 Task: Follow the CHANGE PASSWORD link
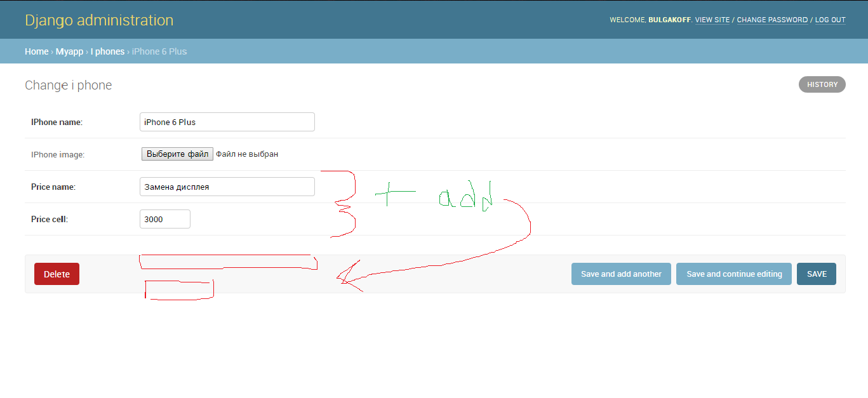pos(772,20)
